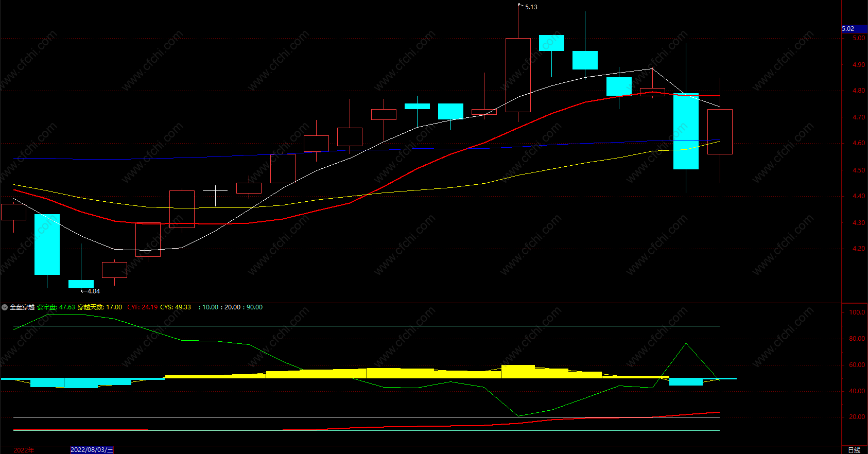Click the cyan 10.00 parameter value
868x454 pixels.
(x=210, y=307)
